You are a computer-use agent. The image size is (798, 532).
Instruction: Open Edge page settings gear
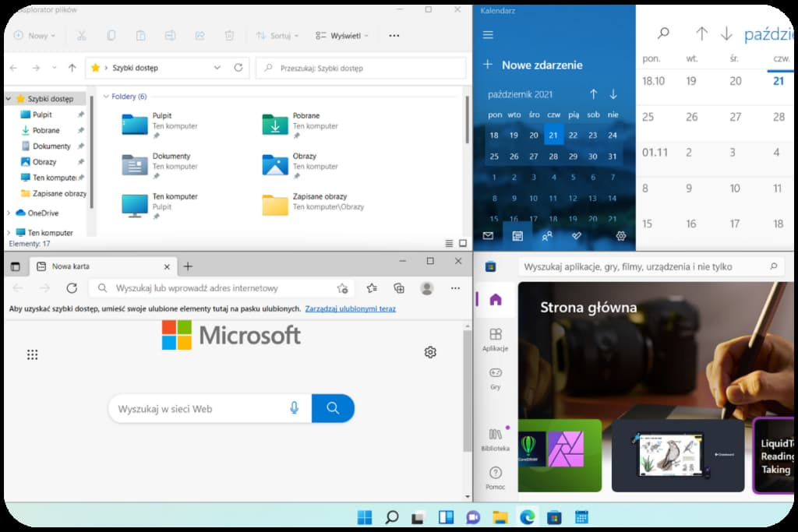tap(430, 352)
